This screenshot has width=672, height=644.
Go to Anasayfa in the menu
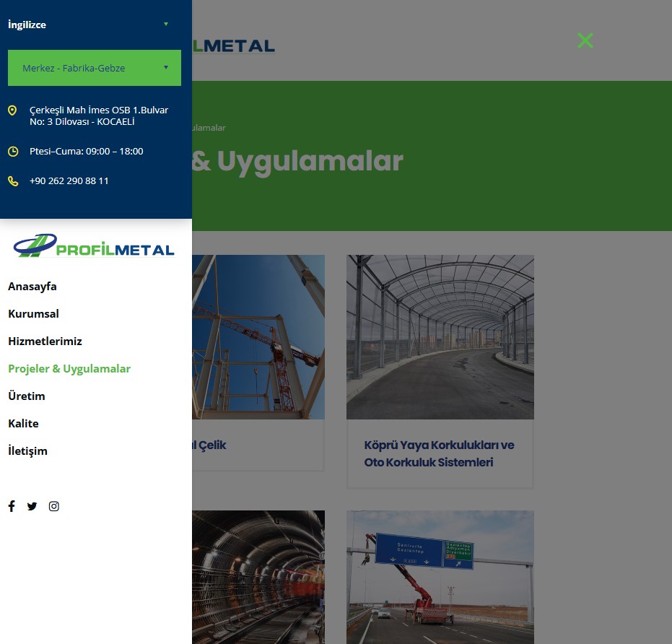point(32,287)
